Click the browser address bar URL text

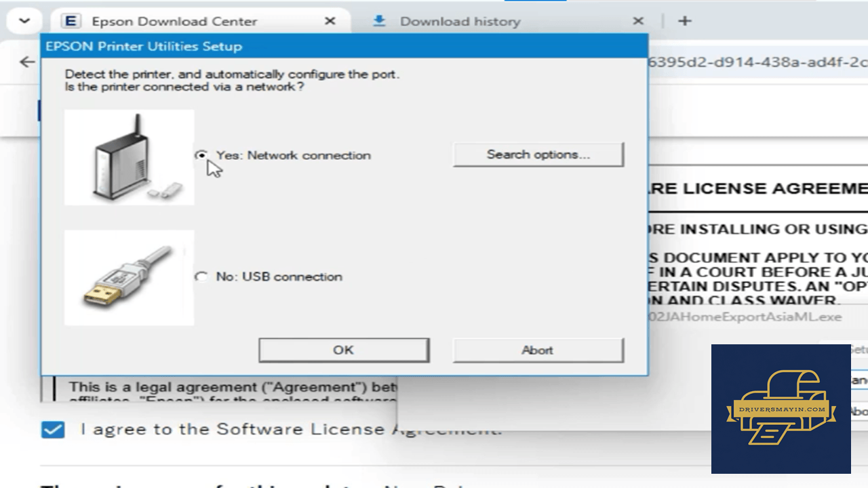(758, 62)
